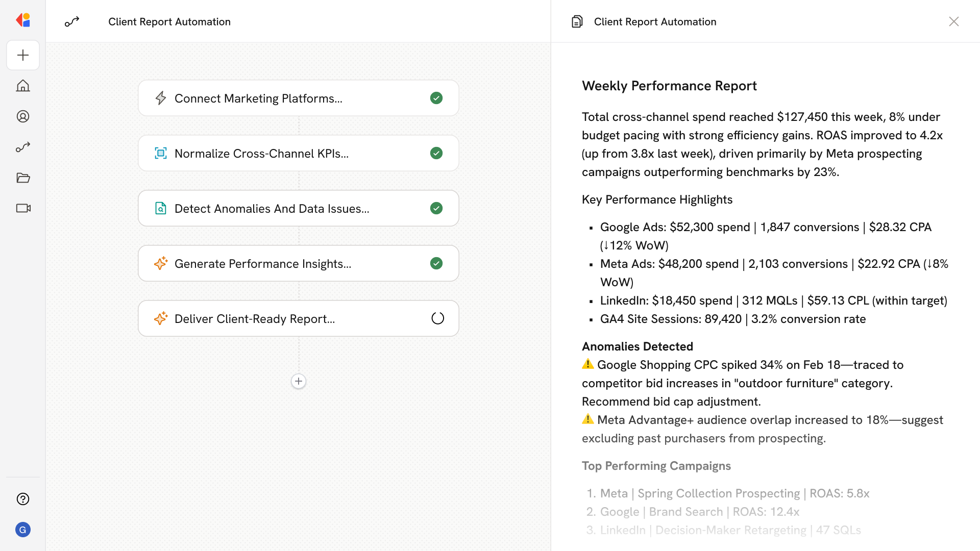Click the workflow icon beside the header title
This screenshot has height=551, width=980.
[x=72, y=21]
